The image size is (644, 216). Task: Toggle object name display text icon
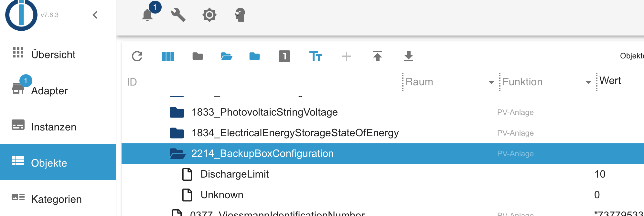(x=316, y=56)
